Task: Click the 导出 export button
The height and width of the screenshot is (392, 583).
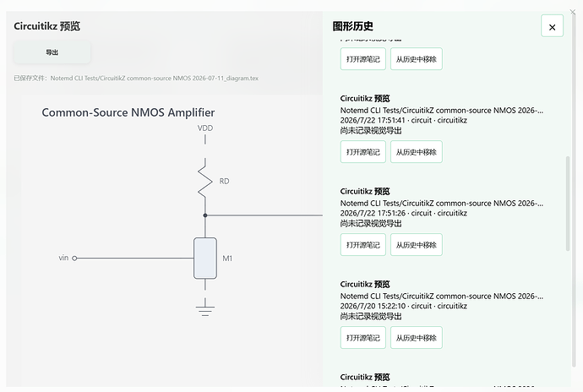Action: 52,52
